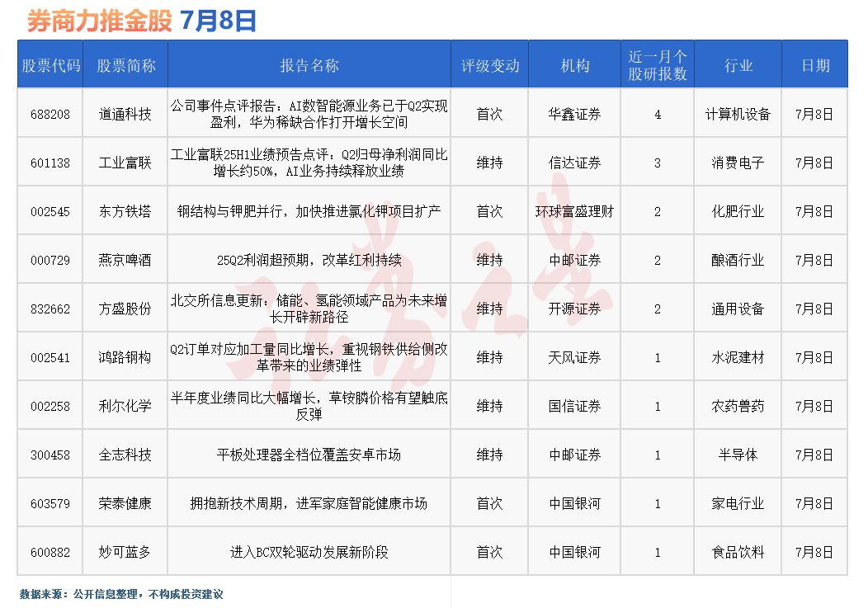Click the 日期 column header
Viewport: 868px width, 608px height.
click(815, 65)
